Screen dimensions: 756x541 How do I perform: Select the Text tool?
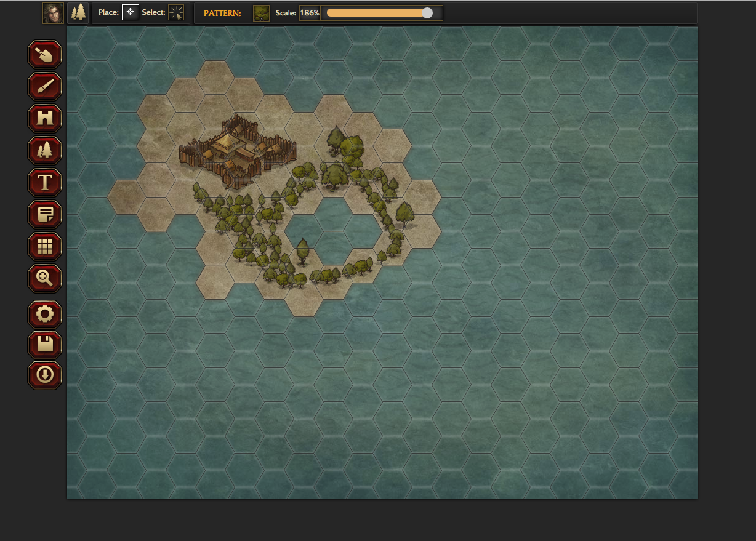(x=45, y=183)
